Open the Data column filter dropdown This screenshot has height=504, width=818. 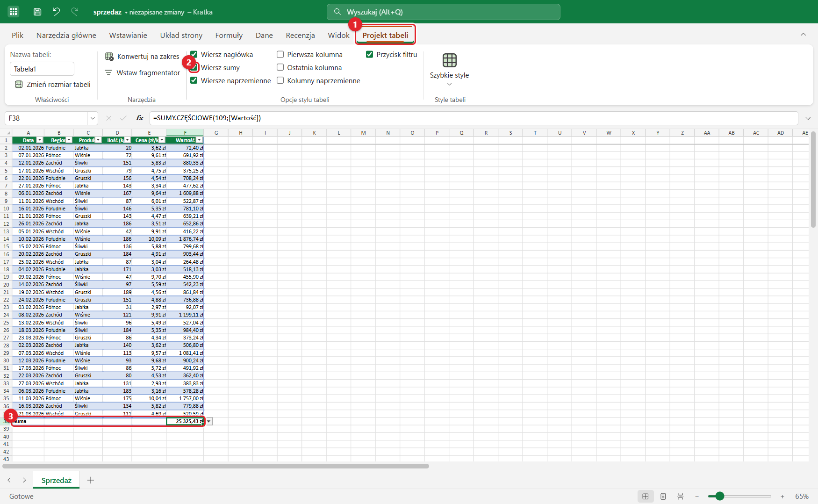click(x=40, y=140)
